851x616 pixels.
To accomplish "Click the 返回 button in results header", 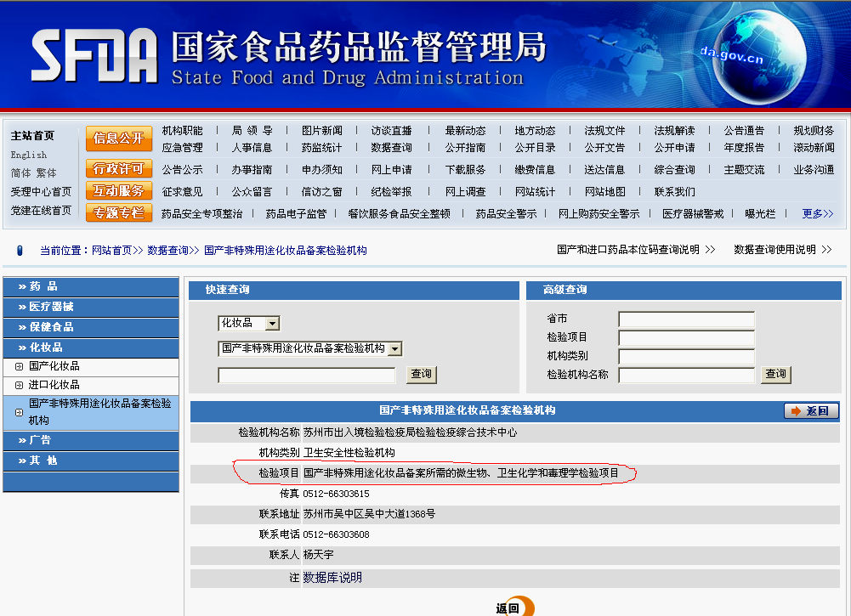I will 811,411.
